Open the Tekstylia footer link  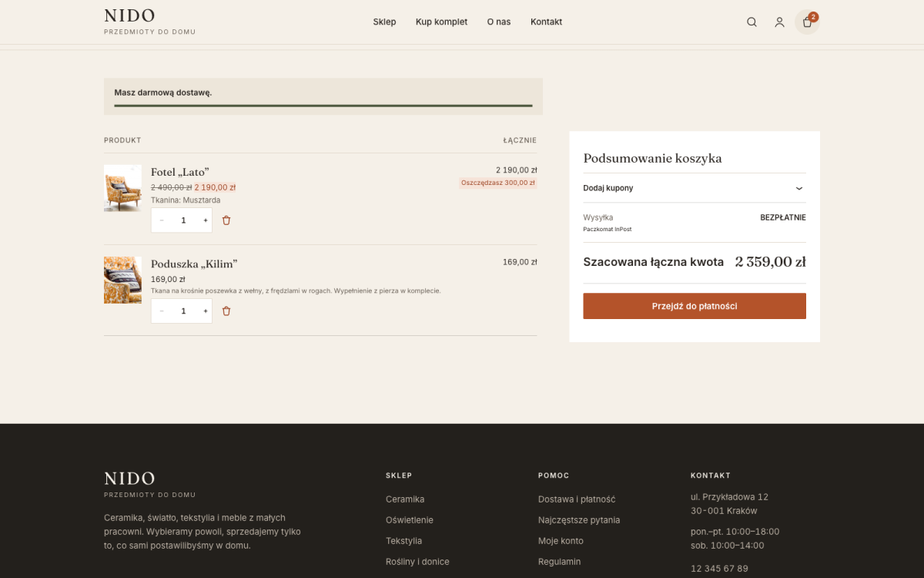tap(403, 541)
